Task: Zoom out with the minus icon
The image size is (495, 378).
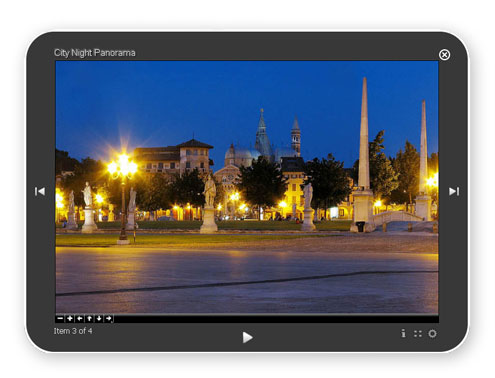Action: 60,319
